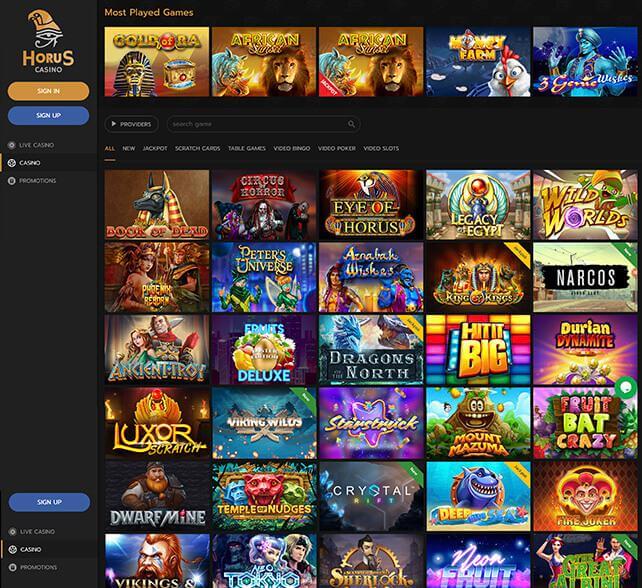The width and height of the screenshot is (642, 588).
Task: Open Phoenix Reborn game
Action: click(x=157, y=277)
